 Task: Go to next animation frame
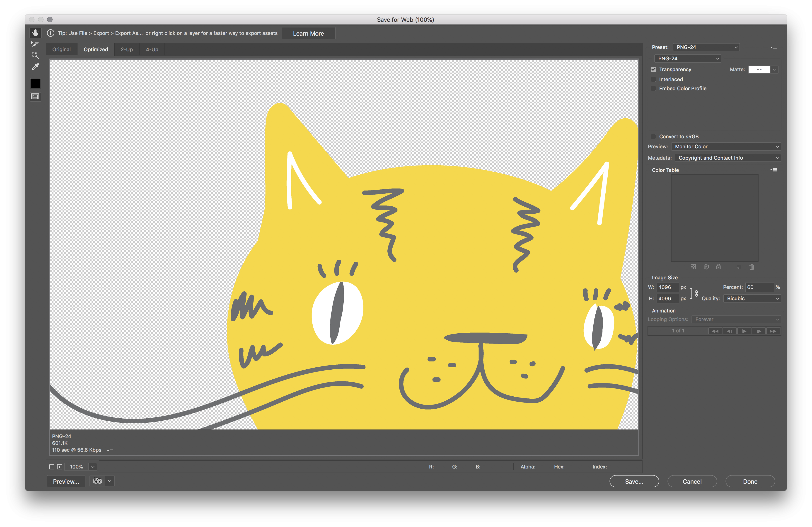pos(759,331)
